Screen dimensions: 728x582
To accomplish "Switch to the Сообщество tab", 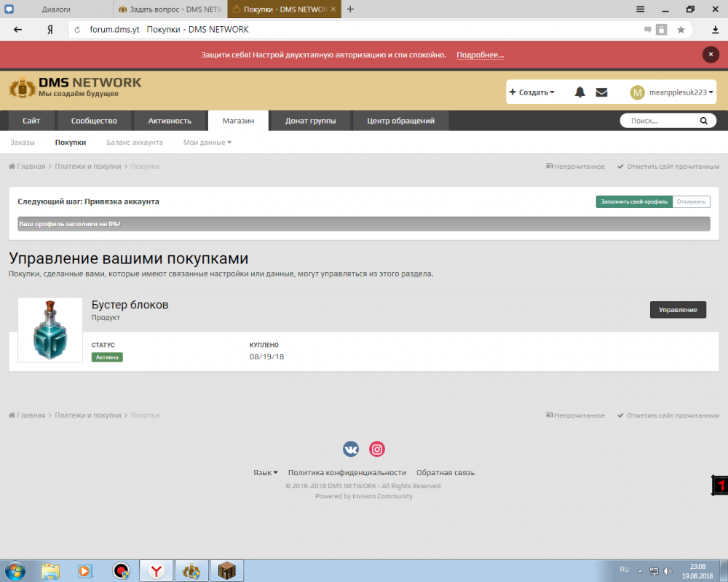I will tap(94, 121).
